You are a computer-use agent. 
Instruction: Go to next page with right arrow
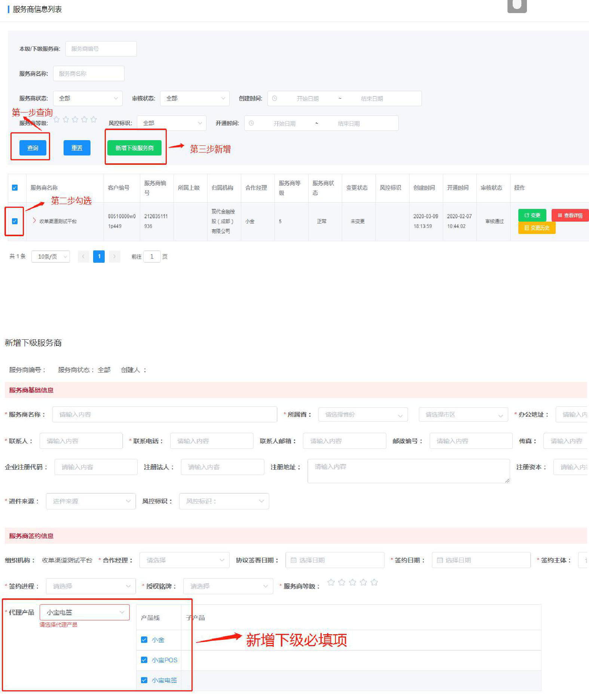(x=114, y=256)
